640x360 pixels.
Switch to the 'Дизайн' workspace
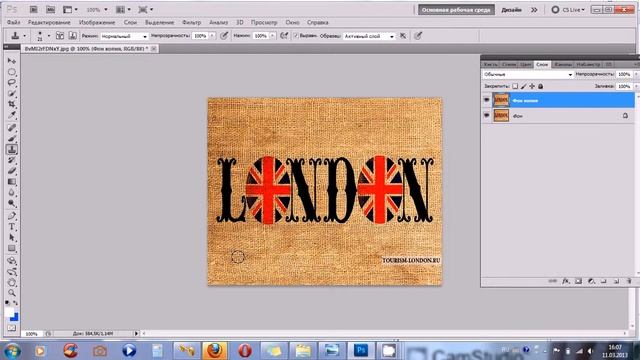[x=511, y=9]
